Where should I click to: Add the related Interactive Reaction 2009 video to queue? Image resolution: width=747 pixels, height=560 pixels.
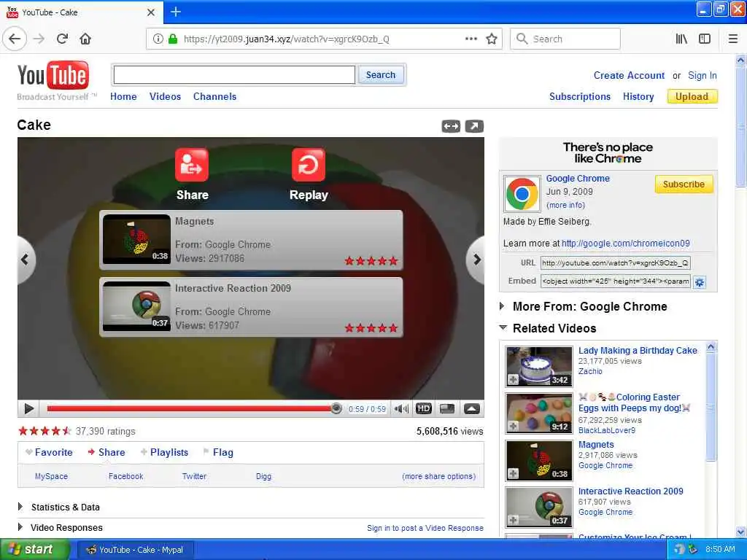[513, 520]
